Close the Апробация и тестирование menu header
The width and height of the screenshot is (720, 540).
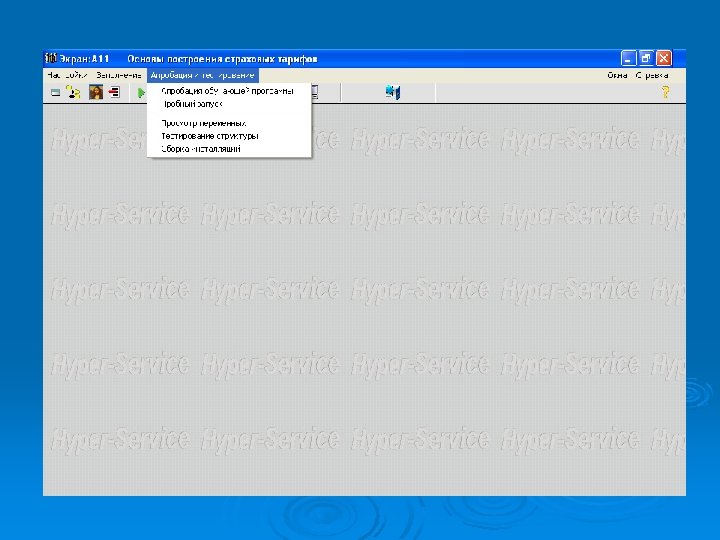(202, 75)
